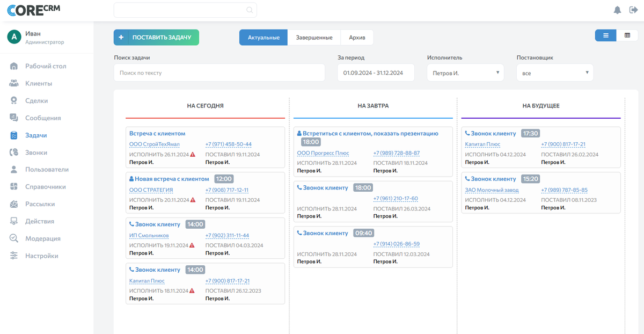The image size is (644, 334).
Task: Click overdue warning icon next to 19.11.2024
Action: tap(193, 245)
